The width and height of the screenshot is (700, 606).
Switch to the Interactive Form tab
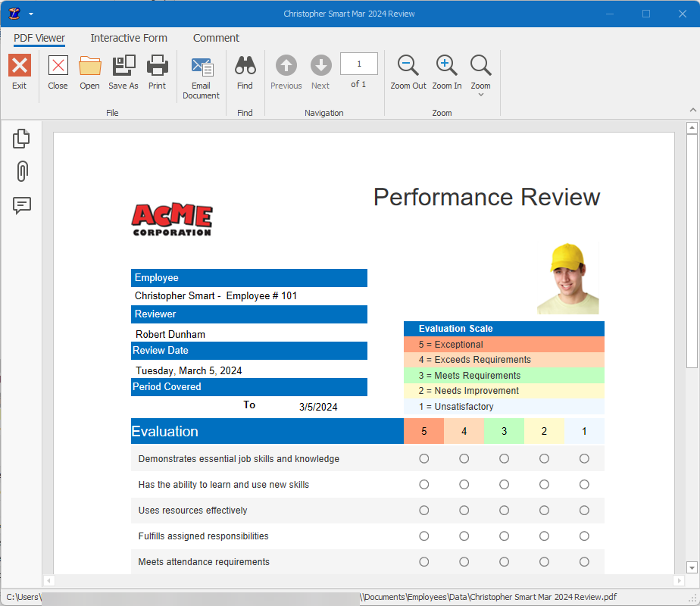pyautogui.click(x=129, y=38)
